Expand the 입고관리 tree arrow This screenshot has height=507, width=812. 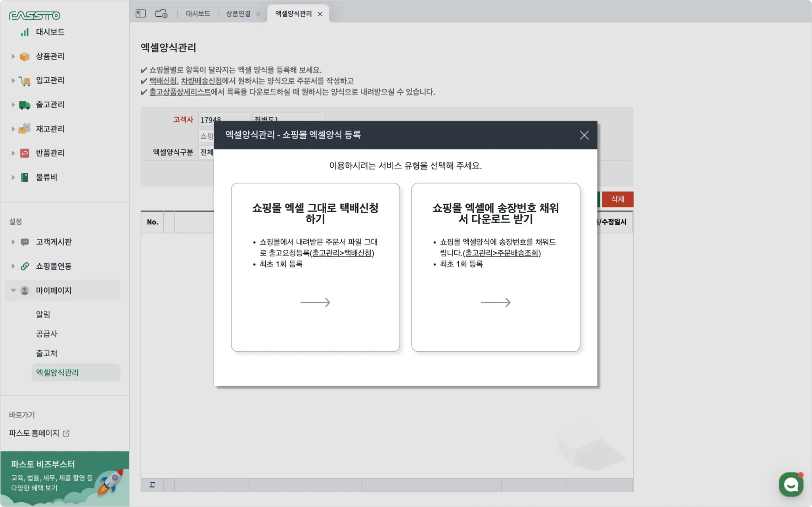(13, 80)
